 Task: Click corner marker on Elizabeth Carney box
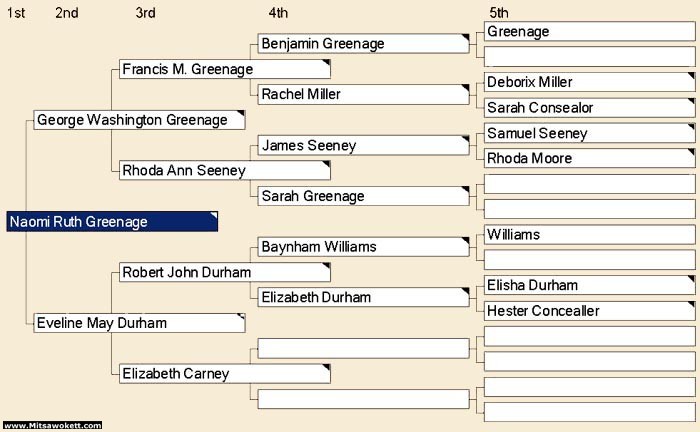pos(326,369)
